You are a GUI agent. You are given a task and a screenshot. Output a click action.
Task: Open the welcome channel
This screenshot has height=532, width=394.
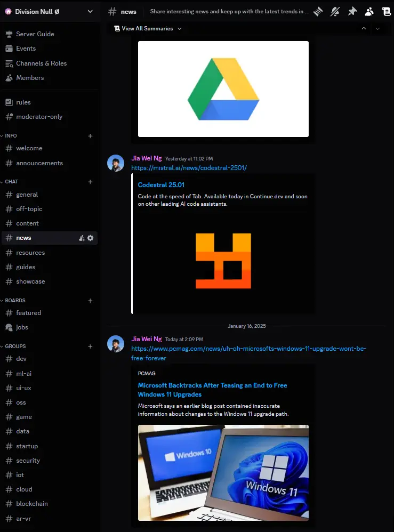point(50,148)
